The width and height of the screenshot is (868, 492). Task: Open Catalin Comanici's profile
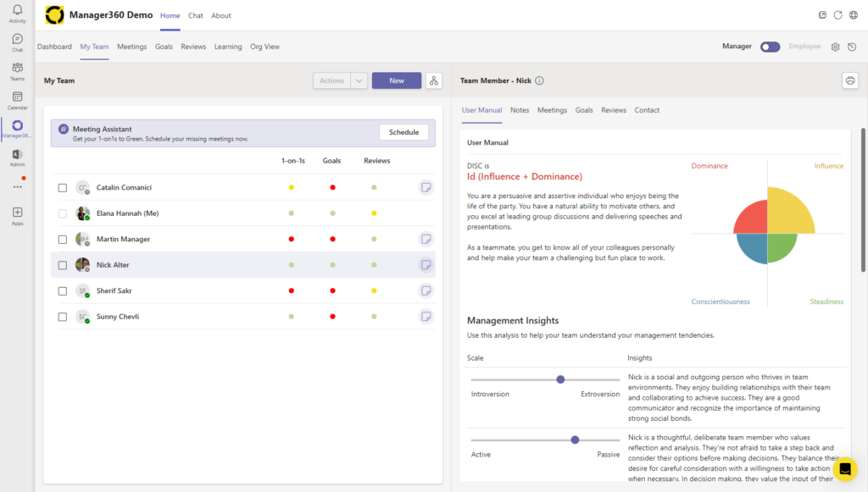(x=124, y=187)
